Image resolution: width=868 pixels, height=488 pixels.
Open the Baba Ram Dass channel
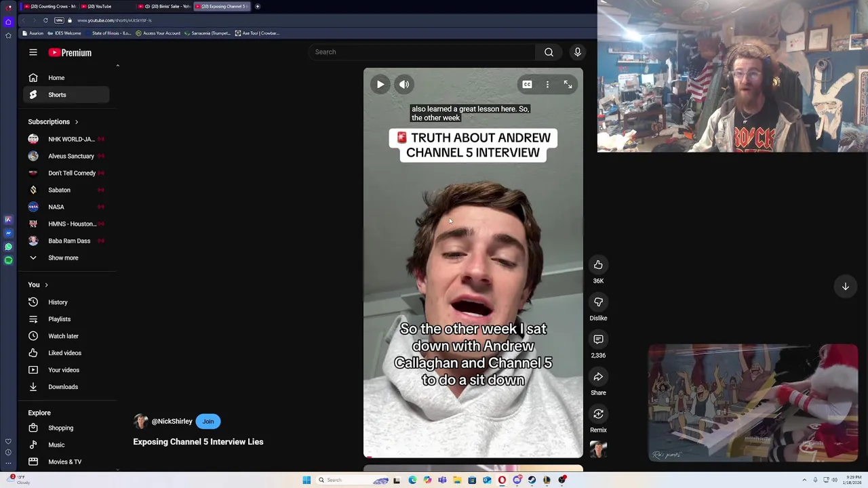[66, 241]
